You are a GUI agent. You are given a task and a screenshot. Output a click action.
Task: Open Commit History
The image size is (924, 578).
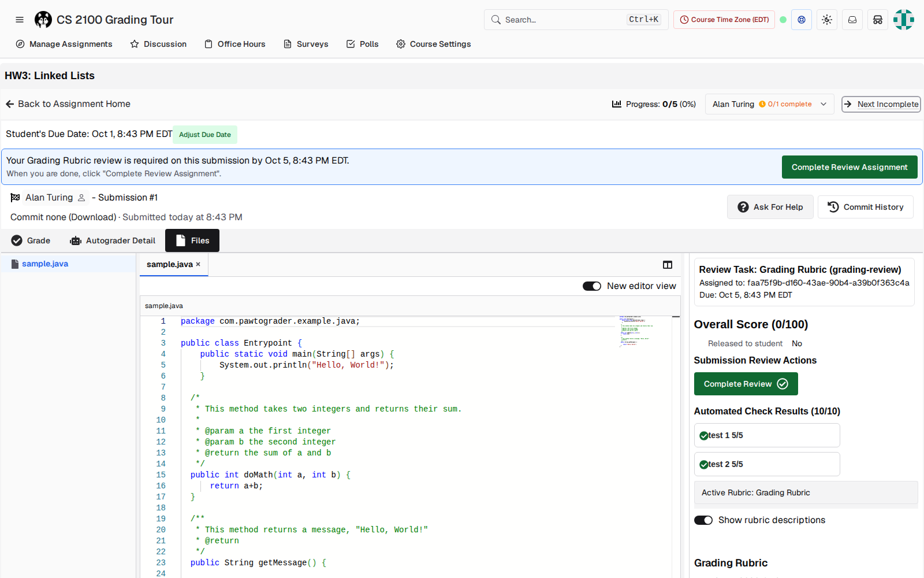(865, 207)
